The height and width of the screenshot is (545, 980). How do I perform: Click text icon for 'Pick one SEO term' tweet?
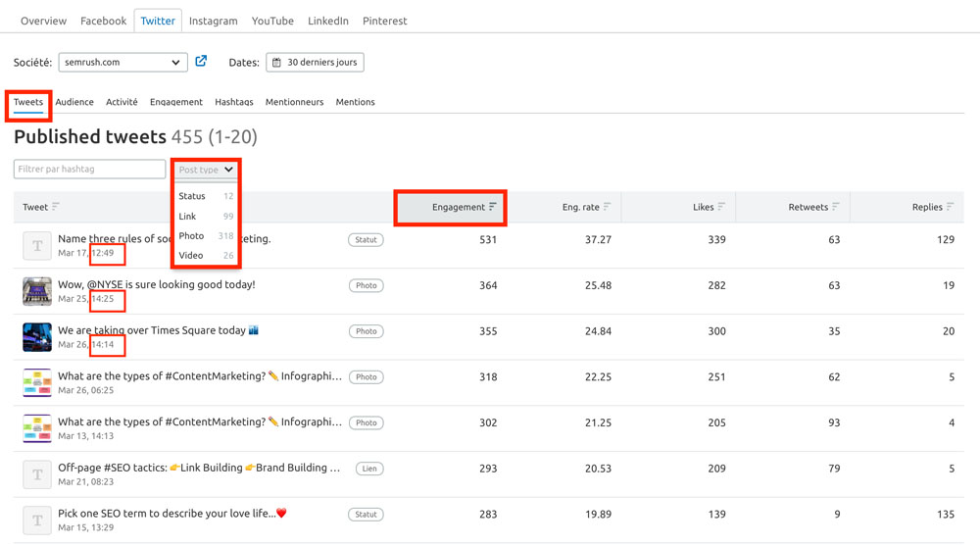point(37,520)
